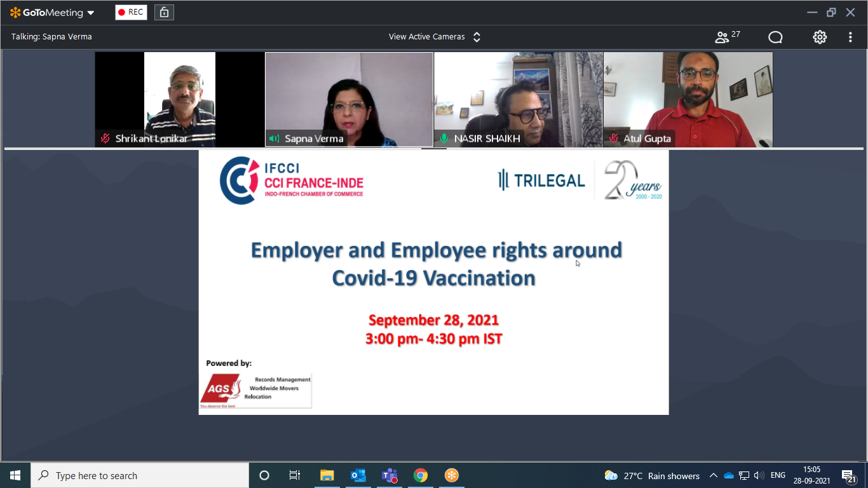Click the three-dot more options icon
The width and height of the screenshot is (868, 488).
(x=850, y=37)
